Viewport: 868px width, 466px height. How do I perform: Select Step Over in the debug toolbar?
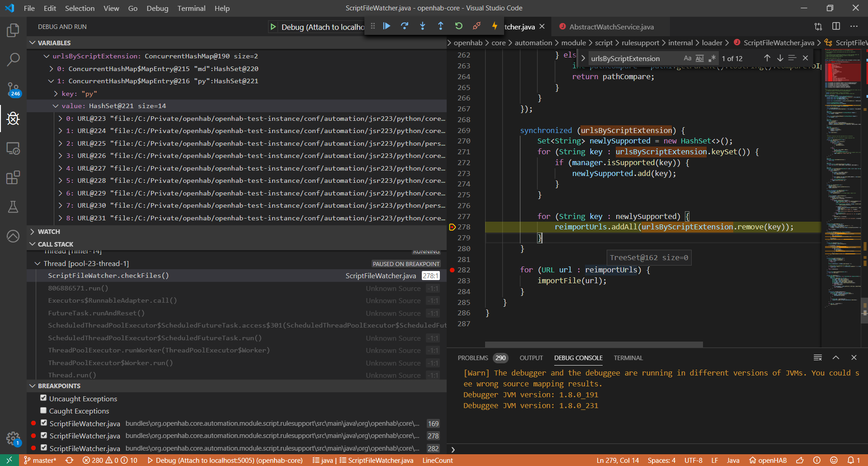coord(405,26)
